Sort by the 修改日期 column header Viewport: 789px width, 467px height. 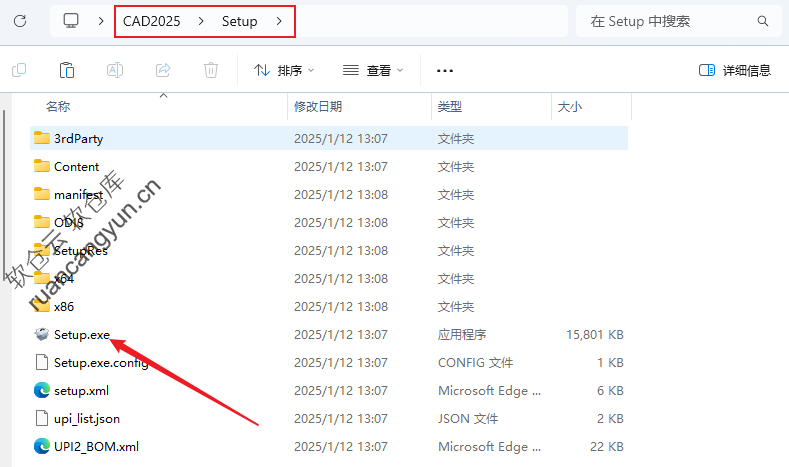click(x=318, y=107)
